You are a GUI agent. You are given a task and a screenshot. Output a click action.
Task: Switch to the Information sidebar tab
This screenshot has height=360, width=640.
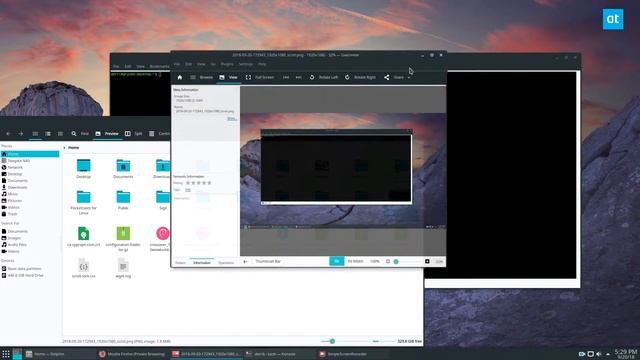tap(202, 262)
